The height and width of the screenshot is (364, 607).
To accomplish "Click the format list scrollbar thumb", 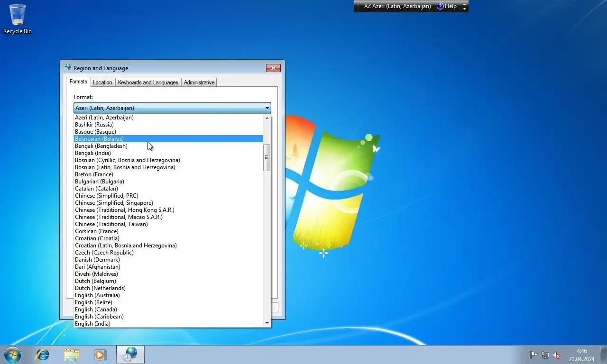I will [267, 157].
